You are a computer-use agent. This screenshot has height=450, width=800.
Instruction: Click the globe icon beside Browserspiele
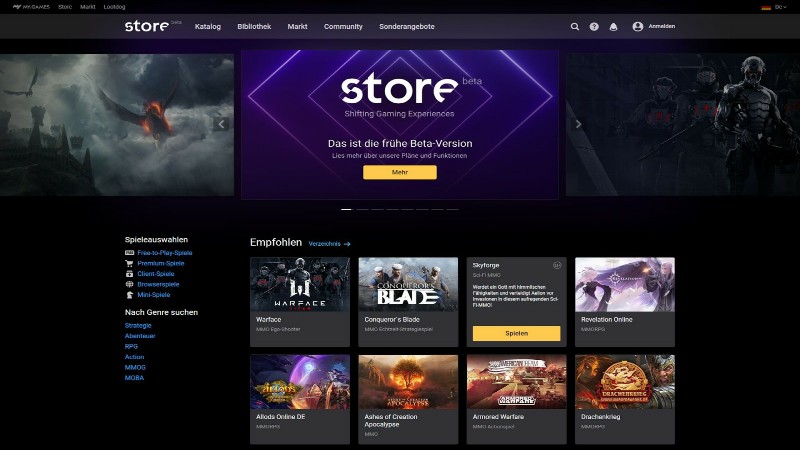click(129, 284)
